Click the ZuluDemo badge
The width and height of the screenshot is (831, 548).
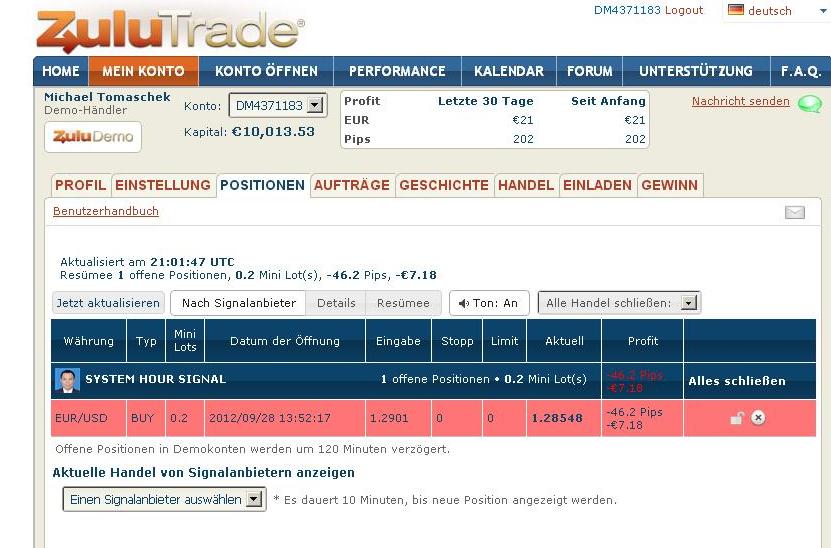(x=93, y=137)
